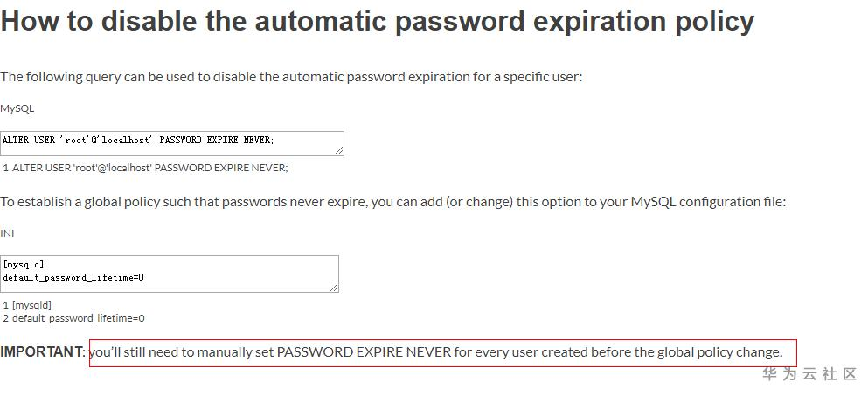Image resolution: width=868 pixels, height=396 pixels.
Task: Click the paragraph starting "To establish a global policy"
Action: tap(392, 202)
